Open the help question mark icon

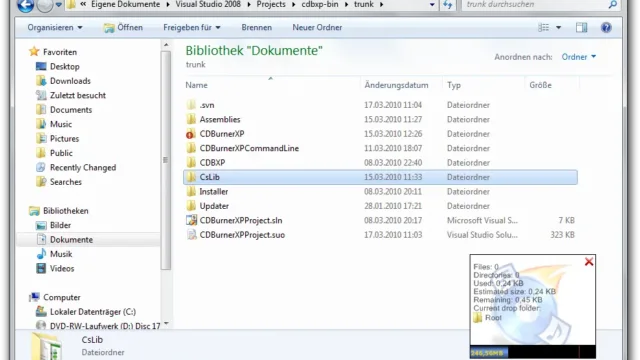pos(606,27)
